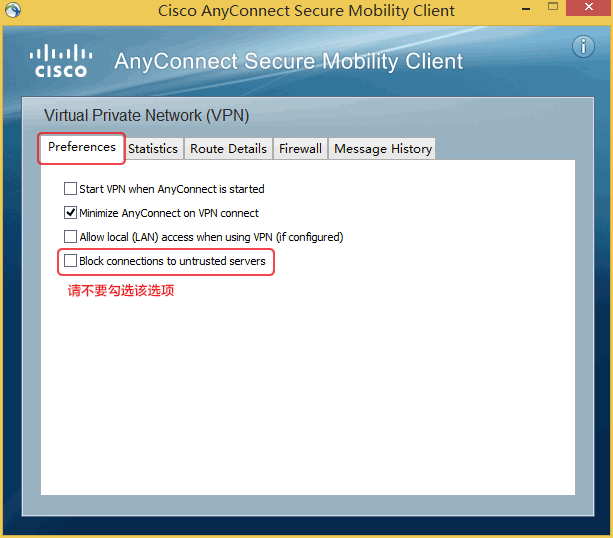This screenshot has height=538, width=613.
Task: Go to the Firewall tab
Action: tap(300, 149)
